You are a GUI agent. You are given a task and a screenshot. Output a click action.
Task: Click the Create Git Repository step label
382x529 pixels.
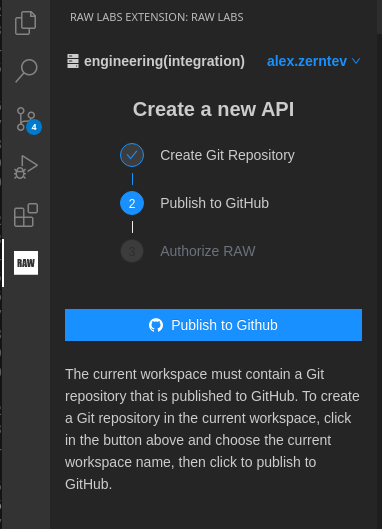click(227, 155)
